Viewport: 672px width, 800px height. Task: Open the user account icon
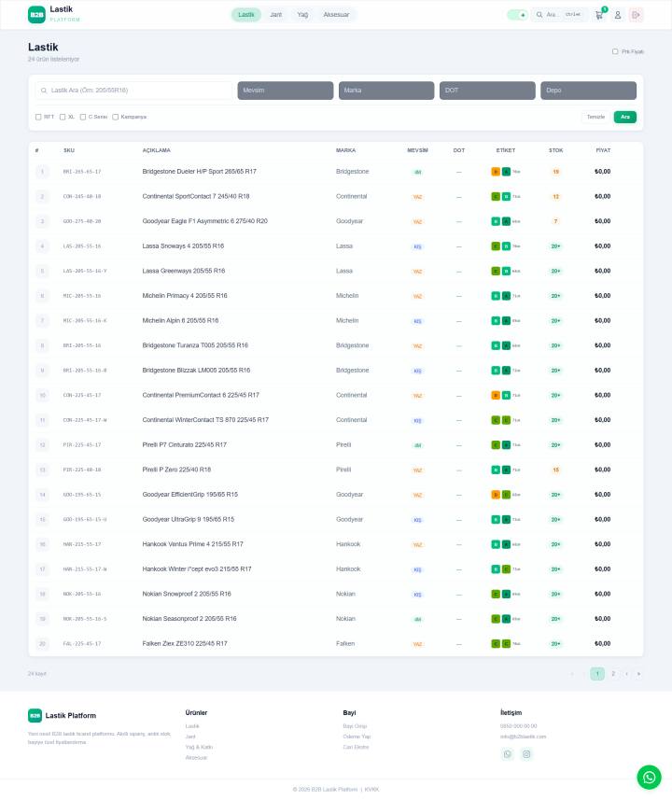pos(618,15)
